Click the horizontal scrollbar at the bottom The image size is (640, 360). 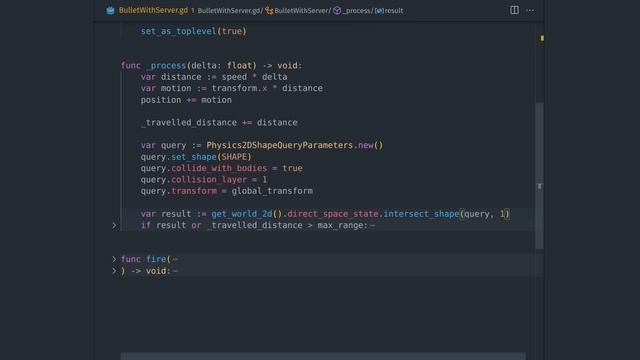tap(322, 356)
